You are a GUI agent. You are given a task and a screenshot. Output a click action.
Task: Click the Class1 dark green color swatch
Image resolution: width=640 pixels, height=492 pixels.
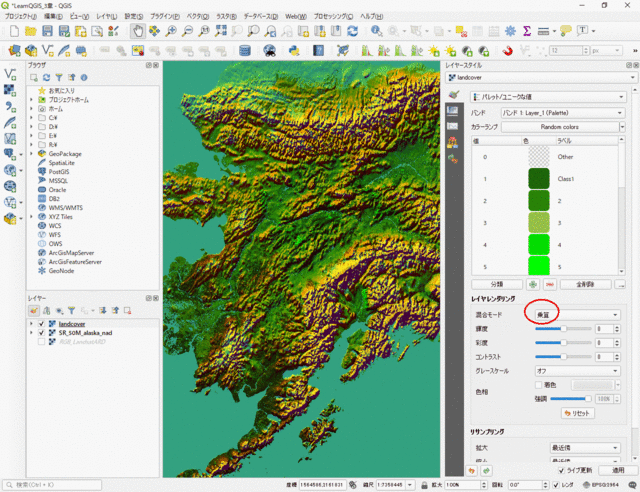[x=538, y=178]
